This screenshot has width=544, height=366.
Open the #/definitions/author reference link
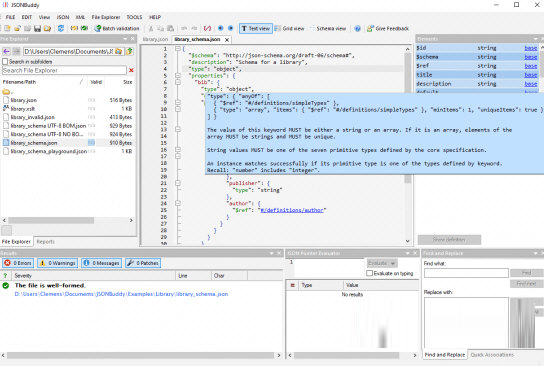[x=292, y=210]
